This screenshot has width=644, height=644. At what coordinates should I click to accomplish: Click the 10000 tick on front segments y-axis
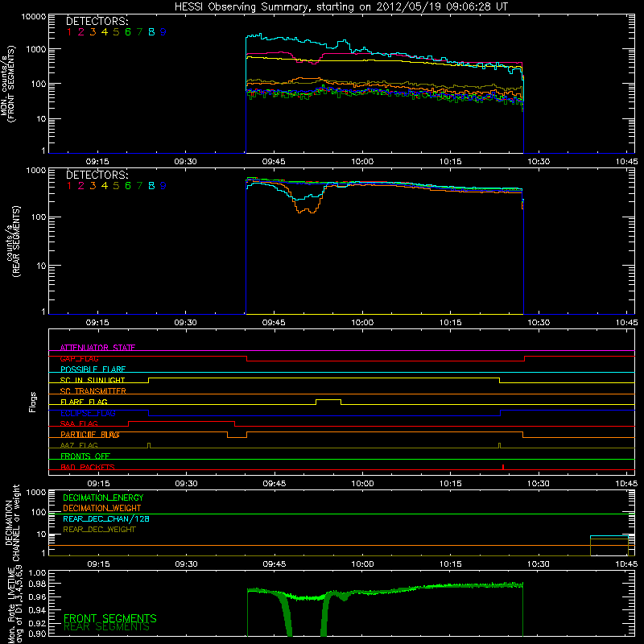pyautogui.click(x=34, y=16)
